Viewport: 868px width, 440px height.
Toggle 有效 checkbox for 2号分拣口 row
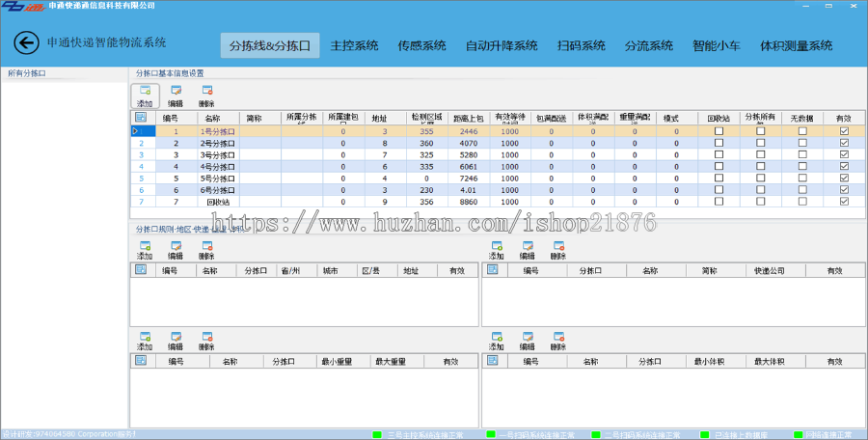click(x=845, y=143)
